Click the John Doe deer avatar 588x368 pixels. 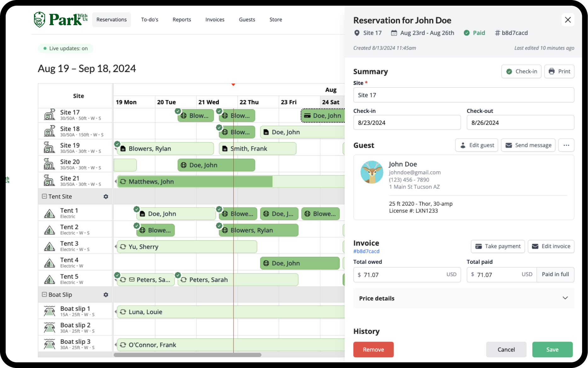[372, 172]
